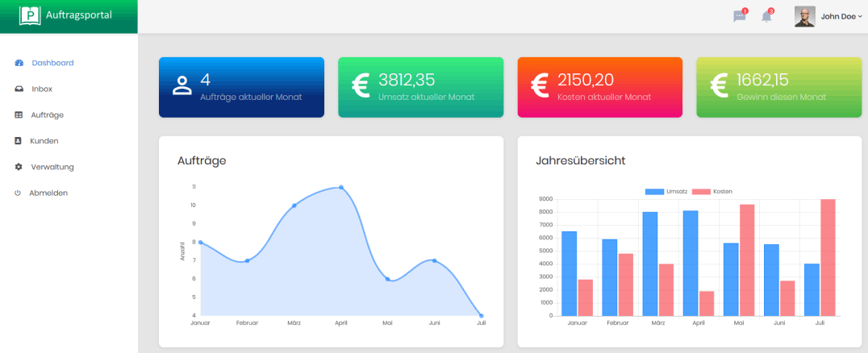Click the Verwaltung gear icon
The image size is (868, 353).
click(x=19, y=167)
